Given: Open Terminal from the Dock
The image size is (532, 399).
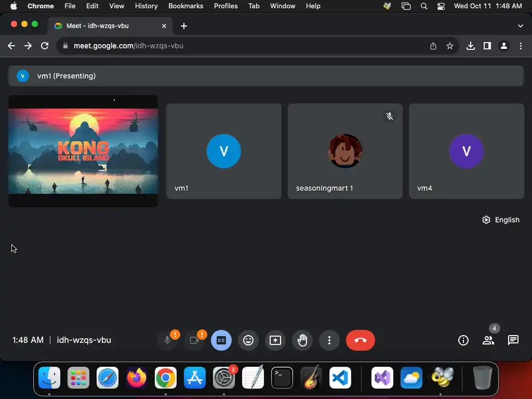Looking at the screenshot, I should point(282,378).
